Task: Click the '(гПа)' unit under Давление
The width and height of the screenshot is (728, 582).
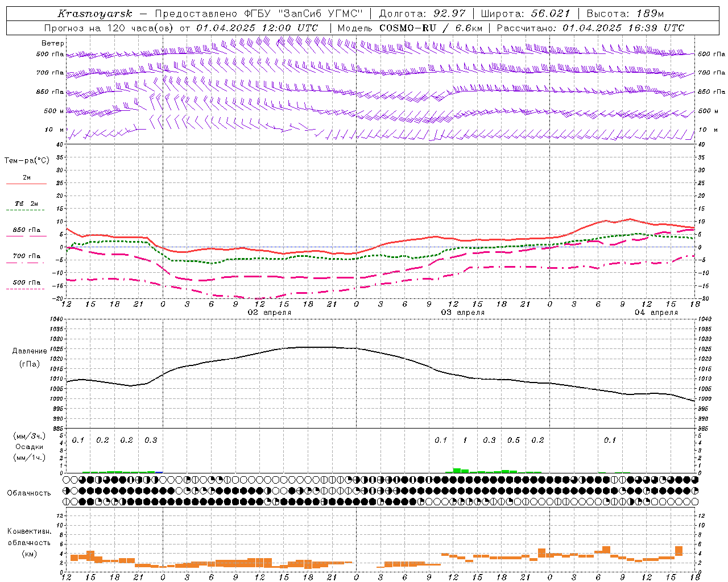Action: [29, 364]
